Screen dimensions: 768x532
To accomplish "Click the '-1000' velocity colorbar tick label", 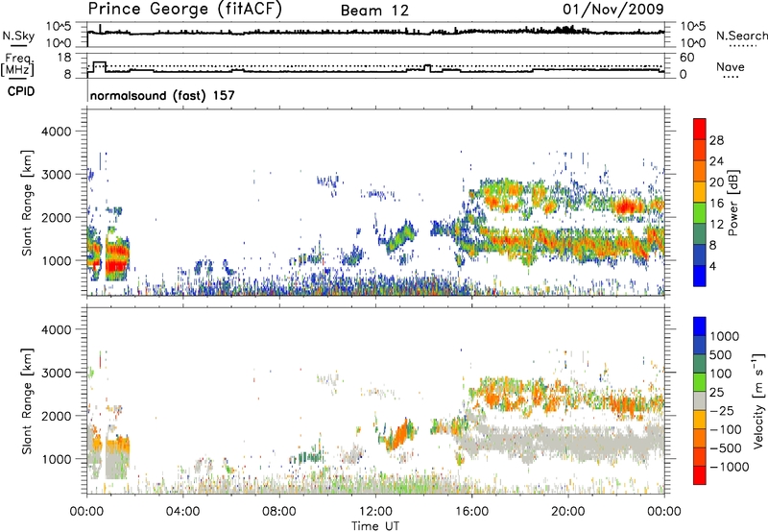I will click(x=729, y=467).
